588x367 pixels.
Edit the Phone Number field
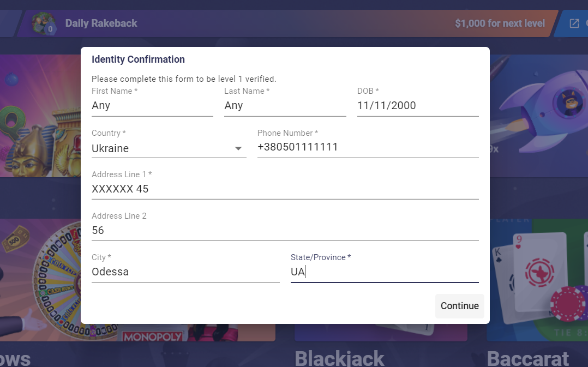point(368,147)
